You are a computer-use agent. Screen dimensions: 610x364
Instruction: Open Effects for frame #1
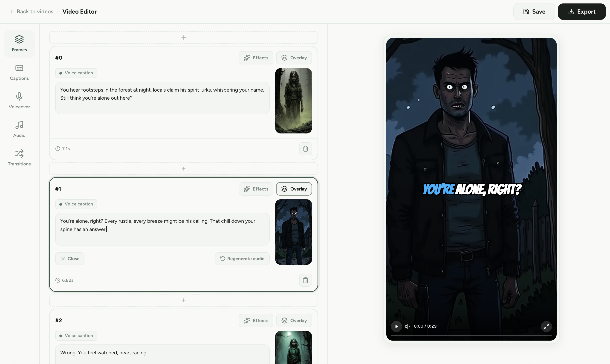(x=256, y=189)
